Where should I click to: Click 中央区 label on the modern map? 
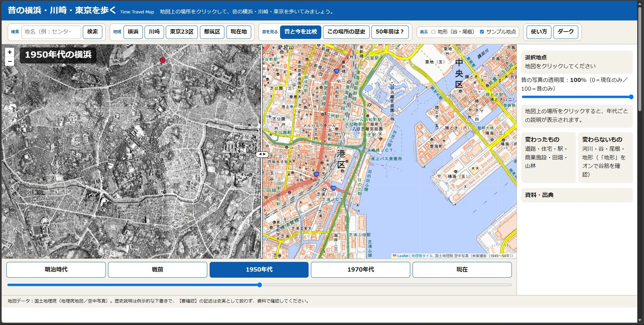[459, 73]
